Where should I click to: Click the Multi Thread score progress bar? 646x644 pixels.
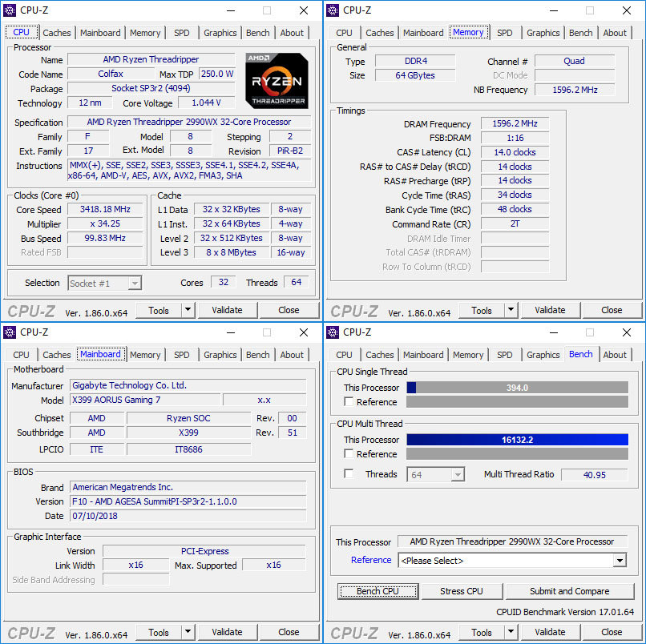tap(517, 439)
